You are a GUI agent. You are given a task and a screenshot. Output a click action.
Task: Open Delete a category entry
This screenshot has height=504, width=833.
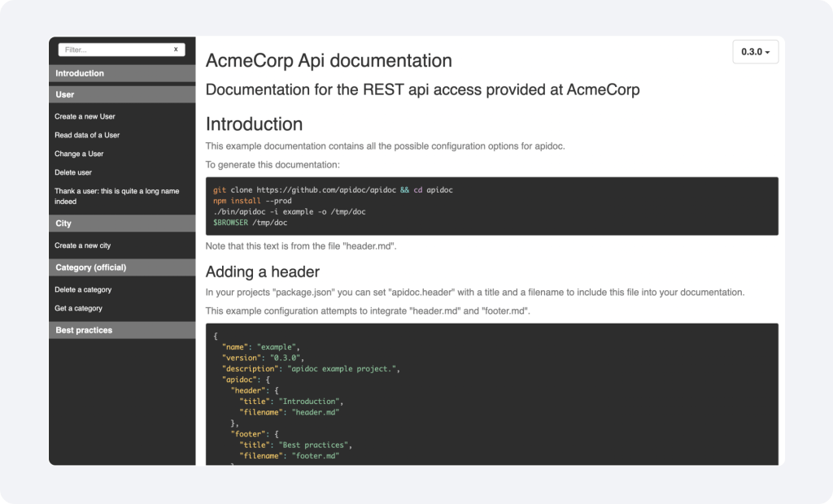84,289
